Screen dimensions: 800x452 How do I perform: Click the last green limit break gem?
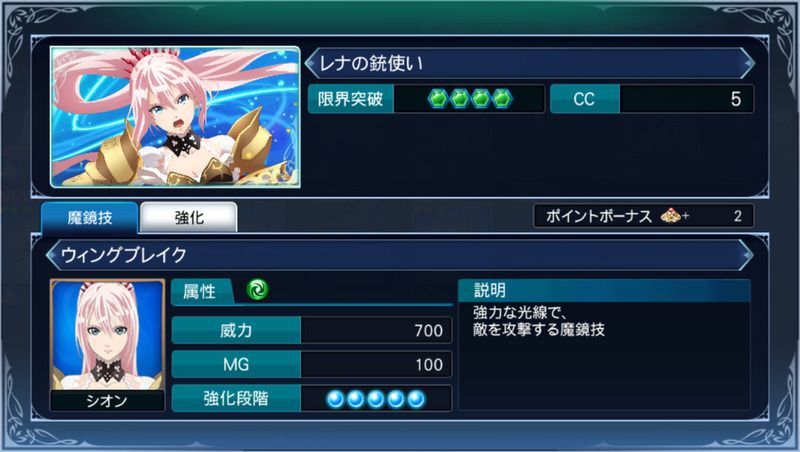502,98
